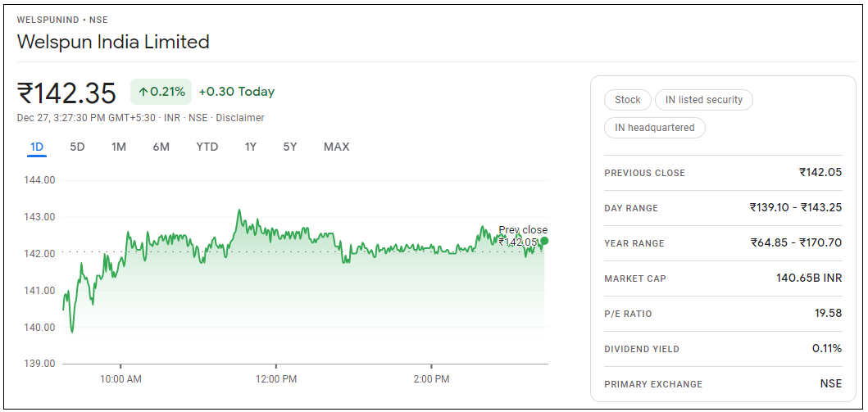Screen dimensions: 868x412
Task: Click the ₹142.35 current price
Action: point(66,93)
